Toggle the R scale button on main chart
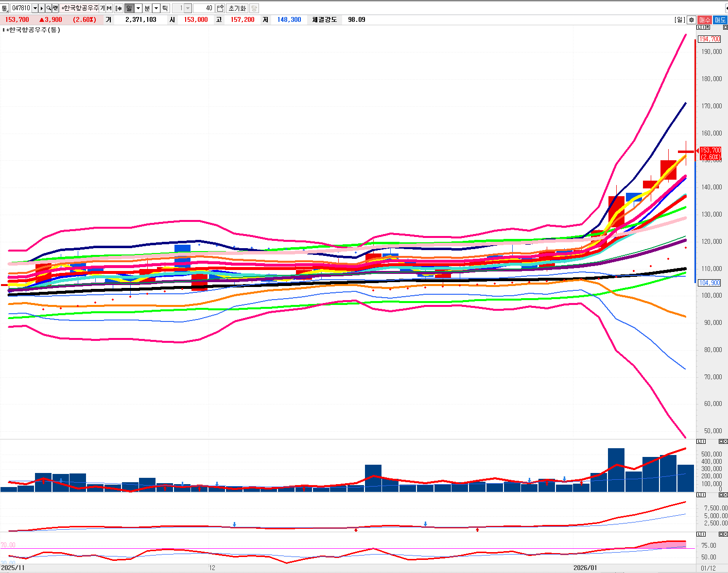This screenshot has width=728, height=573. pos(707,28)
